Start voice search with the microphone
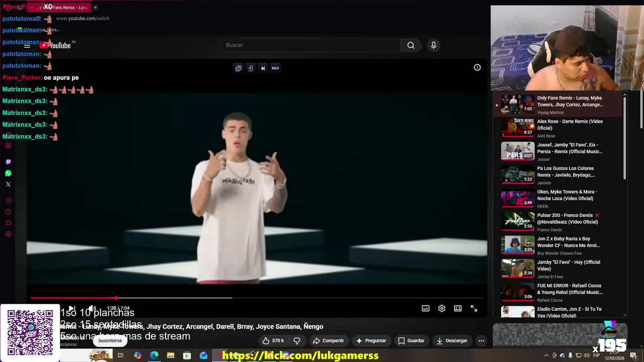This screenshot has height=362, width=644. click(434, 45)
